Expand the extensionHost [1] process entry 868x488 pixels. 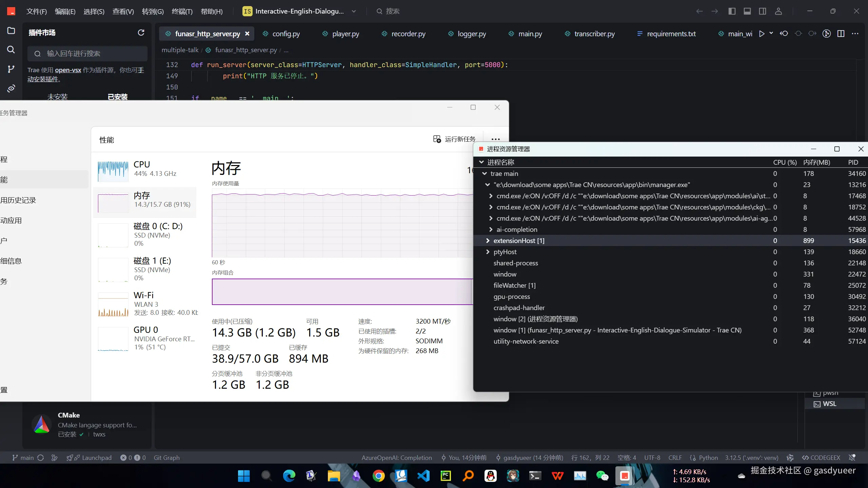[x=488, y=240]
